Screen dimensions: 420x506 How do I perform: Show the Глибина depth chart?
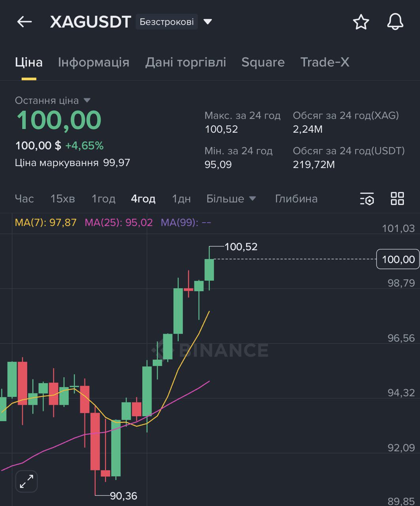pyautogui.click(x=296, y=198)
